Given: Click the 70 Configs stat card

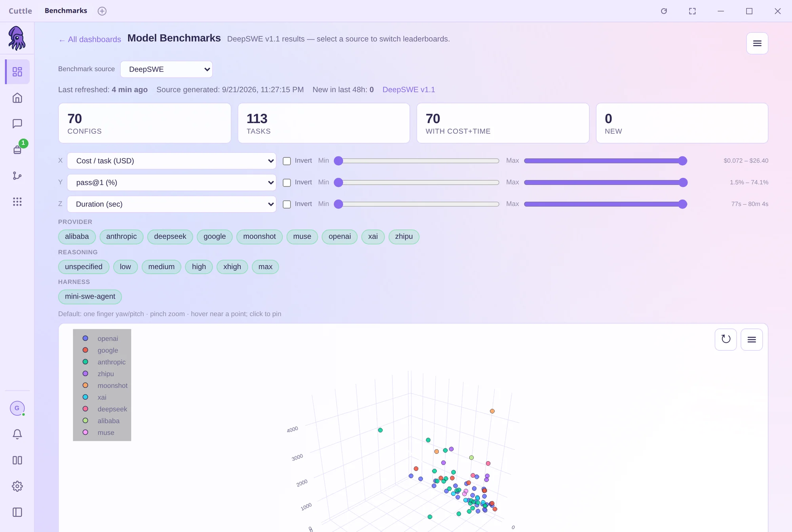Looking at the screenshot, I should (145, 123).
